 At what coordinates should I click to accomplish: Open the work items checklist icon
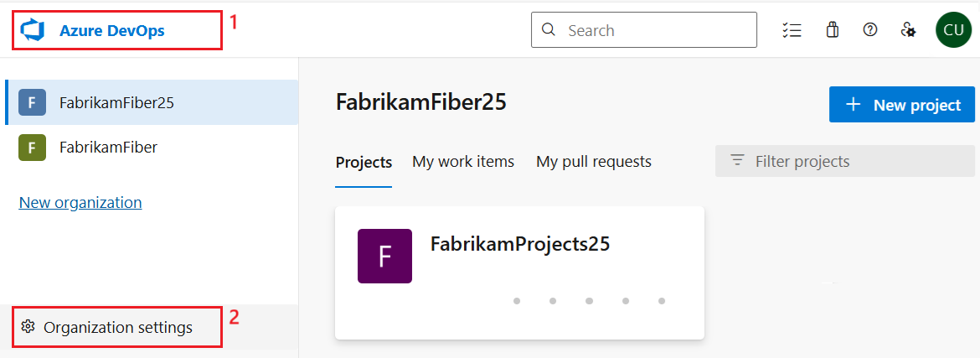click(x=792, y=30)
